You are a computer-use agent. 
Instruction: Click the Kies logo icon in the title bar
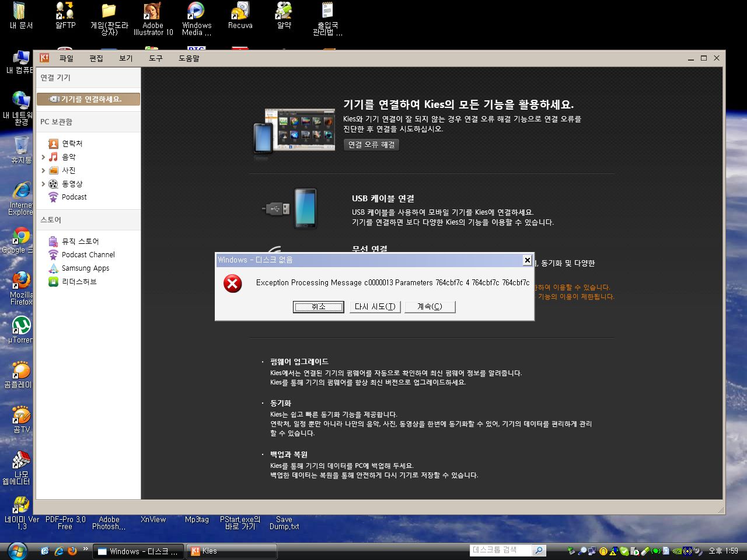(x=44, y=58)
